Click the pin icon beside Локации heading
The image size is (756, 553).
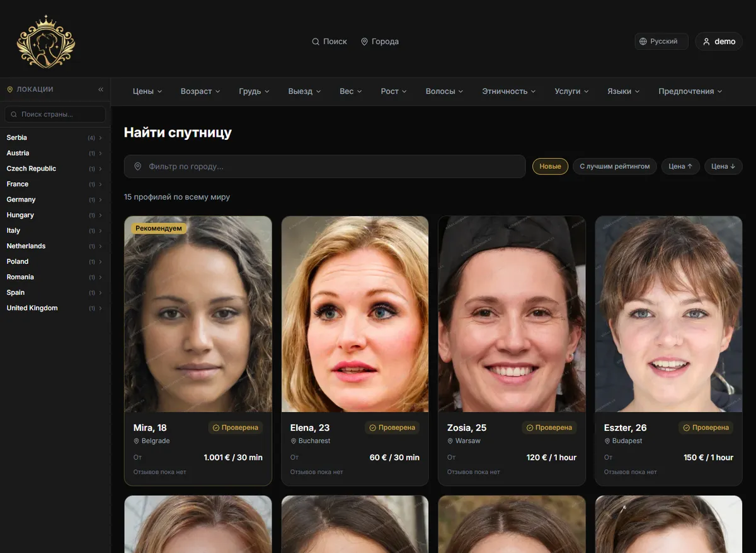10,89
